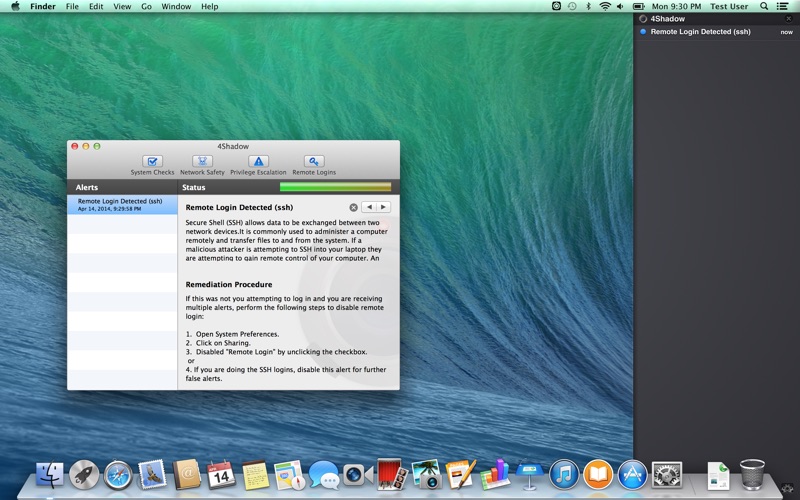Open the Wi-Fi menu bar icon

(605, 6)
